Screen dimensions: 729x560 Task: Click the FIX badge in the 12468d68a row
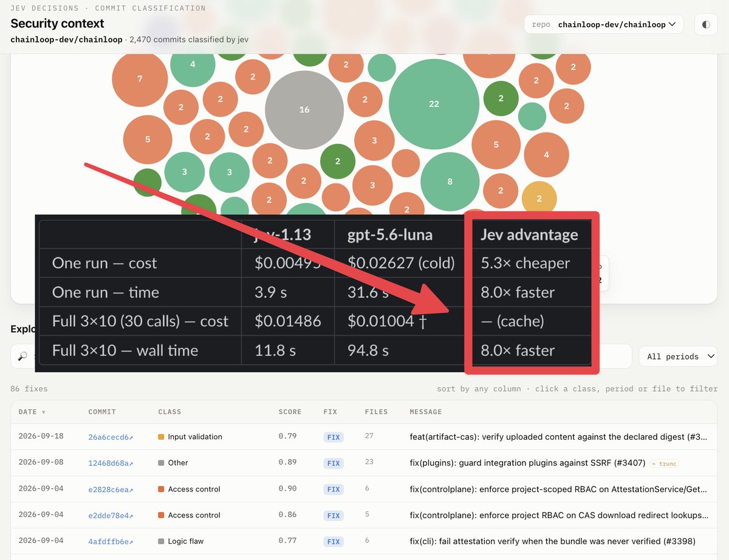point(333,463)
